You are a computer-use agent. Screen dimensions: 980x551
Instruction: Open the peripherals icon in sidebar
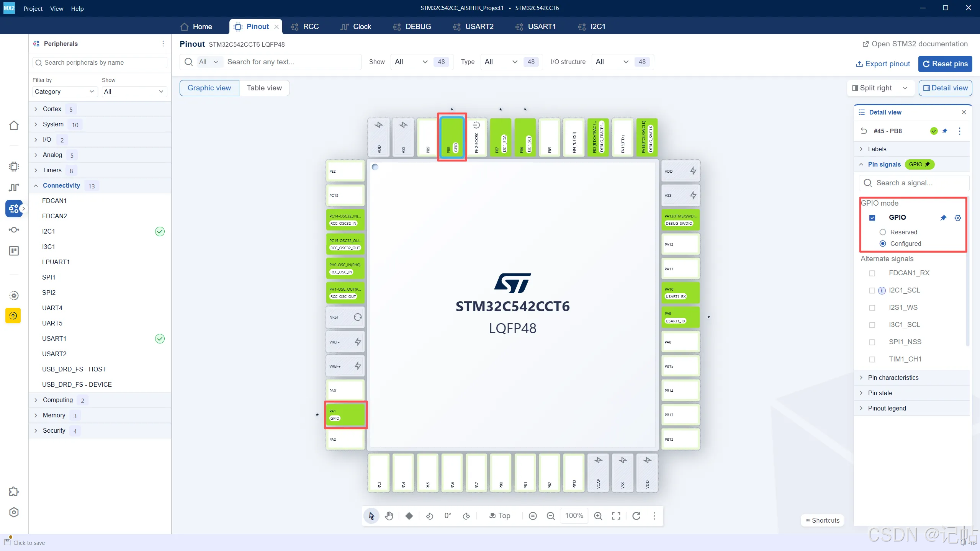14,208
